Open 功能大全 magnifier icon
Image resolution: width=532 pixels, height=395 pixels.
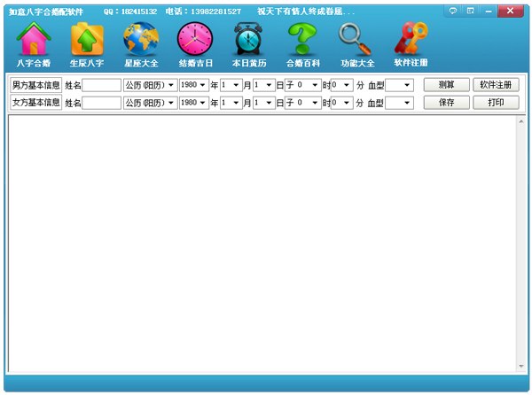(x=357, y=42)
